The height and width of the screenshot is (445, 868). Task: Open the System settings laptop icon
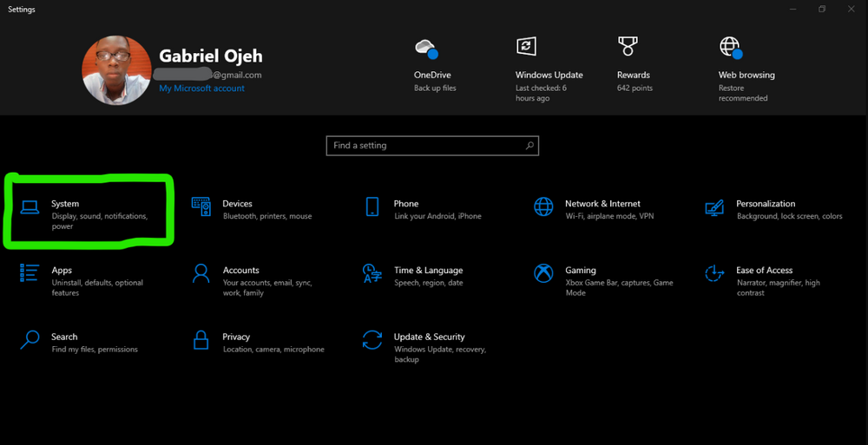(x=30, y=206)
